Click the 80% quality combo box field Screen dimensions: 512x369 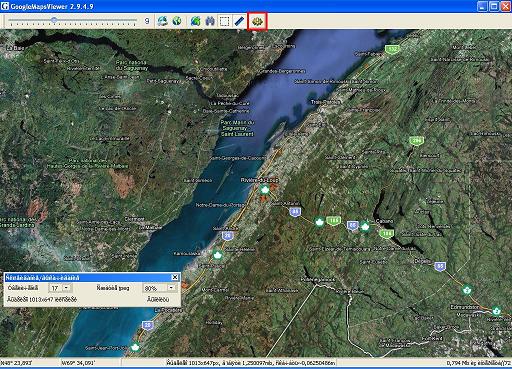159,288
